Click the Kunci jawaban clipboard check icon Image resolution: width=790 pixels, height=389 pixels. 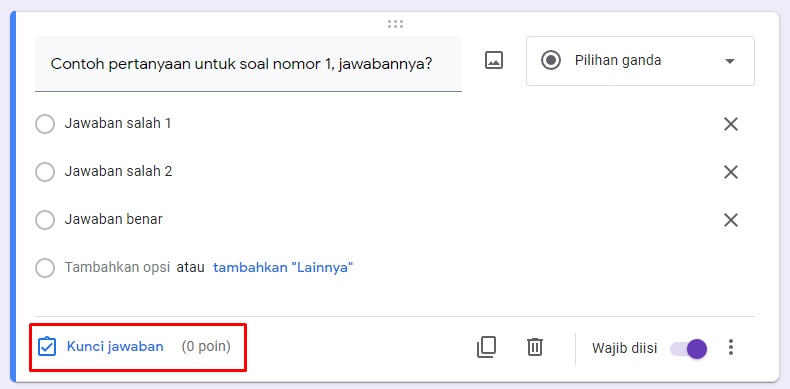47,347
